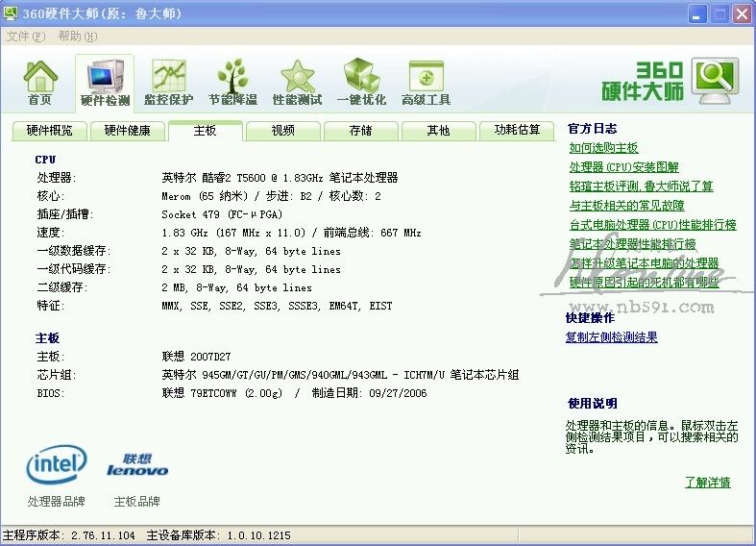This screenshot has height=546, width=756.
Task: Open link 怎样升级笔记本电脑的处理器
Action: pos(645,263)
